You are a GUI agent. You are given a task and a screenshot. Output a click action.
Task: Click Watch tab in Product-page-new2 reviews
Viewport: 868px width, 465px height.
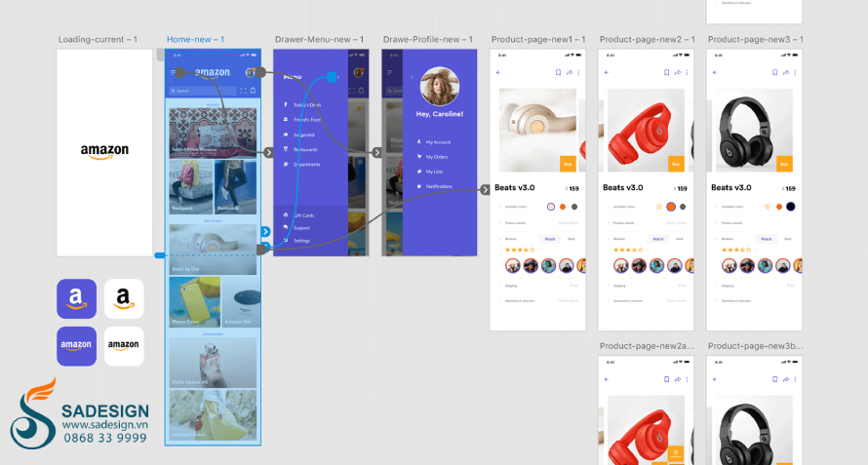coord(658,239)
